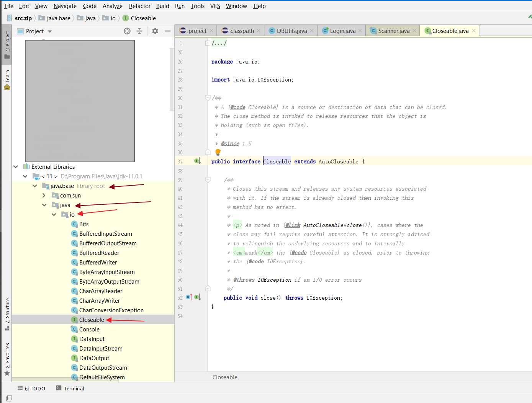
Task: Select ByteArrayOutputStream in the tree
Action: (x=109, y=281)
